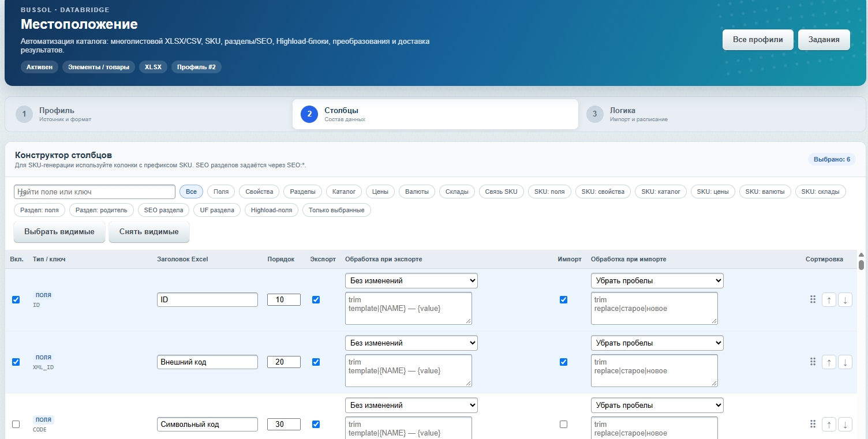Toggle Import checkbox in XML_ID row
The height and width of the screenshot is (439, 868).
pyautogui.click(x=563, y=362)
